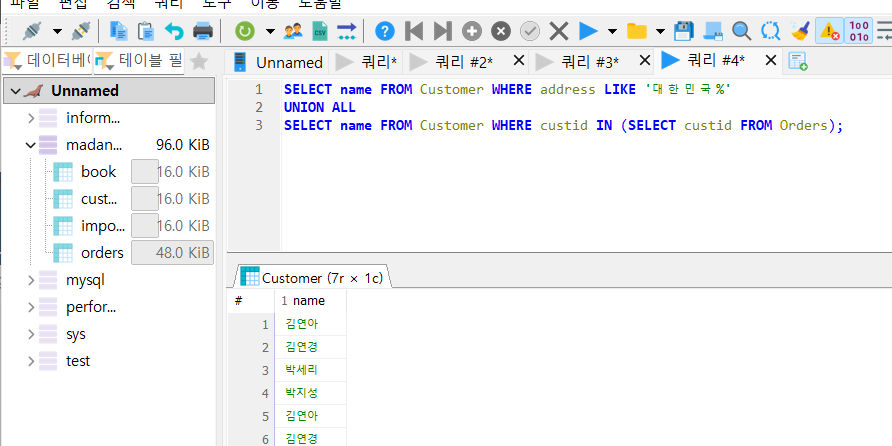Open the recent SQL files dropdown arrow
Image resolution: width=892 pixels, height=446 pixels.
(660, 31)
